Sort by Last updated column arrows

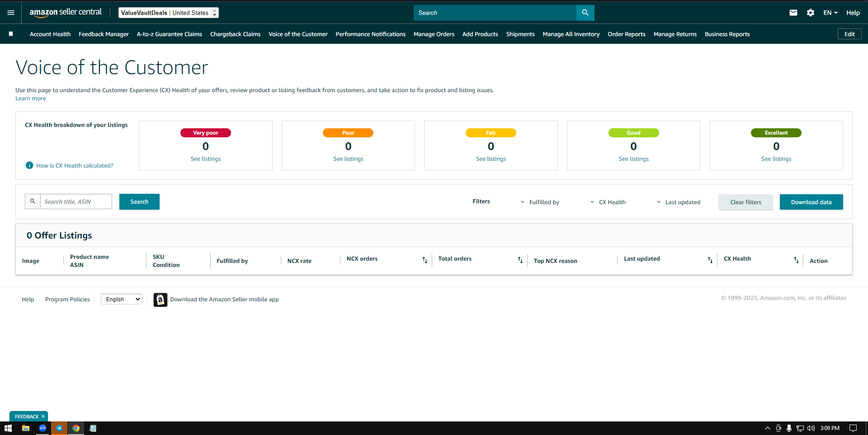click(710, 260)
